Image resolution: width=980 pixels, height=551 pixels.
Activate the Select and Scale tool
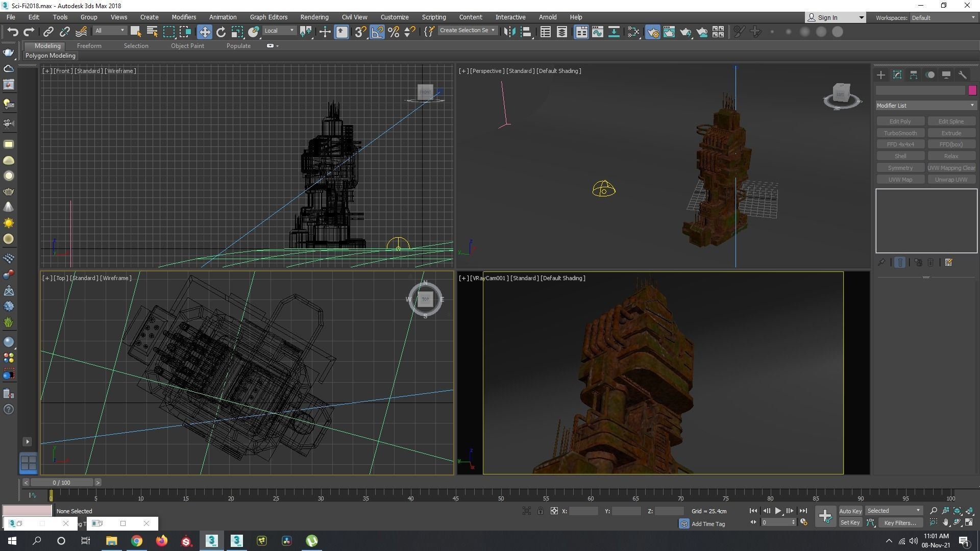tap(237, 32)
